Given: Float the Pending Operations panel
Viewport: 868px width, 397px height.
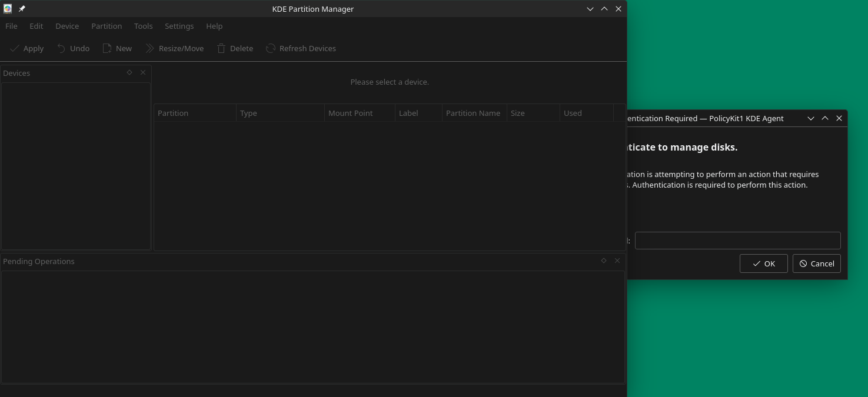Looking at the screenshot, I should pyautogui.click(x=604, y=261).
